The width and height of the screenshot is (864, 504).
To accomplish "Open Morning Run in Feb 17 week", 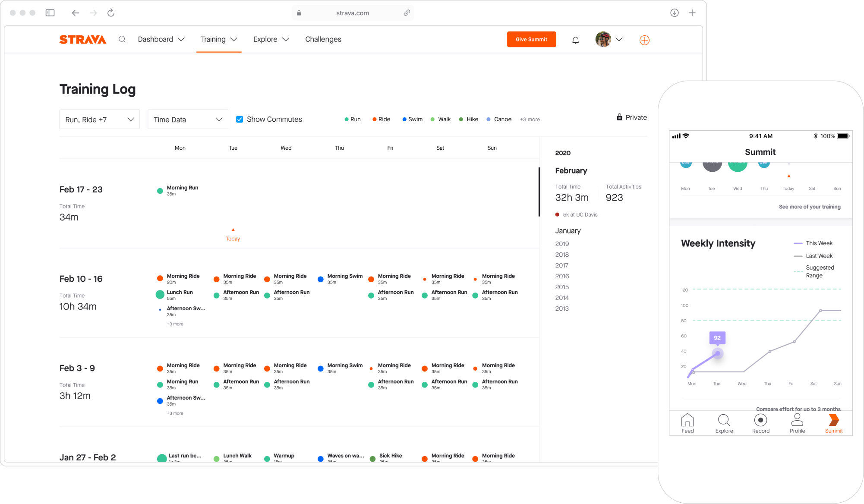I will pos(183,188).
